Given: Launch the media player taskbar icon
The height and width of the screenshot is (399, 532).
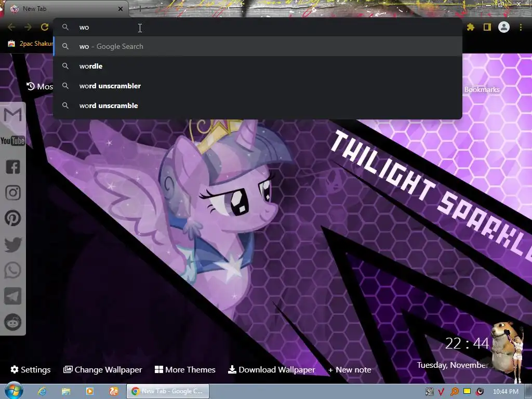Looking at the screenshot, I should pyautogui.click(x=89, y=391).
